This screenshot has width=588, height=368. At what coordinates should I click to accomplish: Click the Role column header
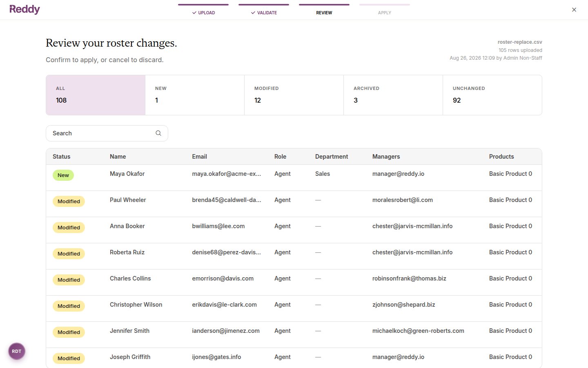click(281, 157)
